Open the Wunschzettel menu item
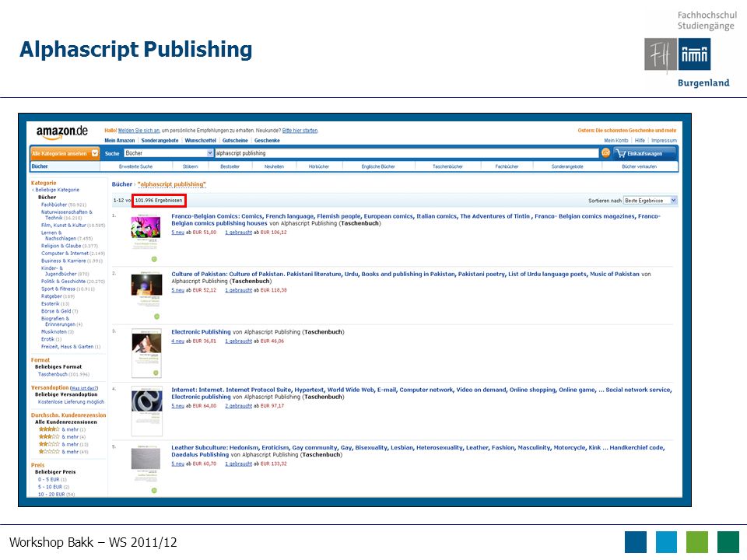 point(200,141)
